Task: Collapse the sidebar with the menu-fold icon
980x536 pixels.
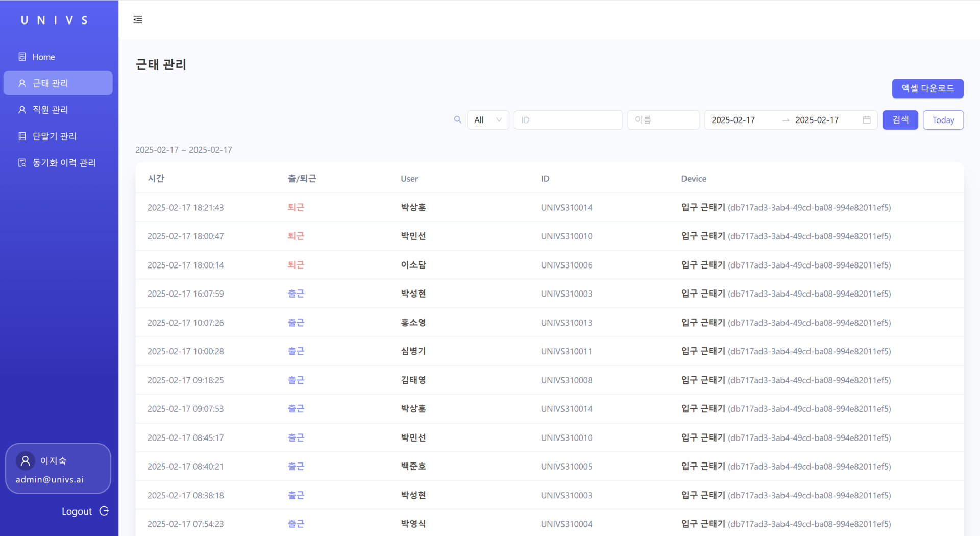Action: [138, 20]
